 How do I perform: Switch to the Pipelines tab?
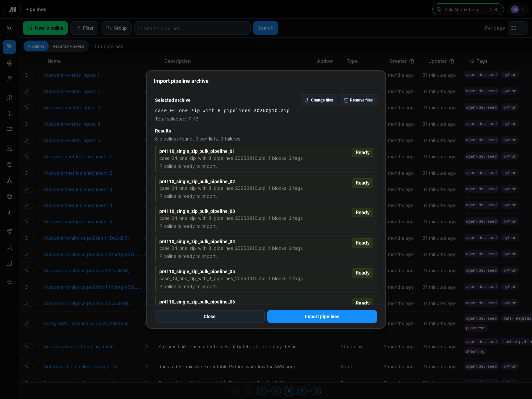point(36,46)
